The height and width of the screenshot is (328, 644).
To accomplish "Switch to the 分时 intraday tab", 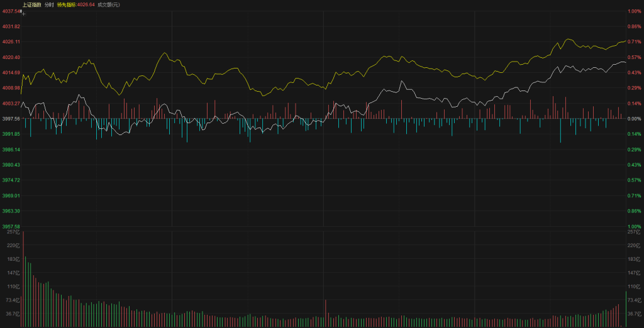I will click(x=49, y=4).
